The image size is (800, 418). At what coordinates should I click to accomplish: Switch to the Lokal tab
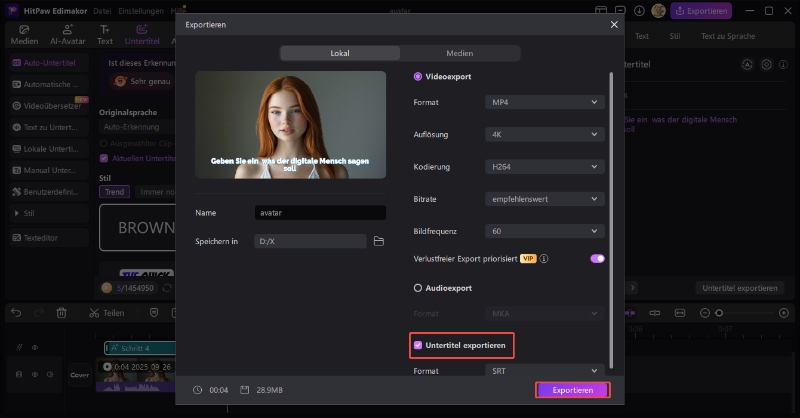coord(339,53)
